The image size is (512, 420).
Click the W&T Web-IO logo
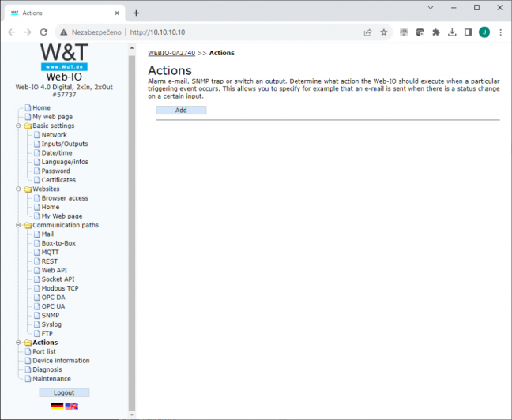(64, 62)
